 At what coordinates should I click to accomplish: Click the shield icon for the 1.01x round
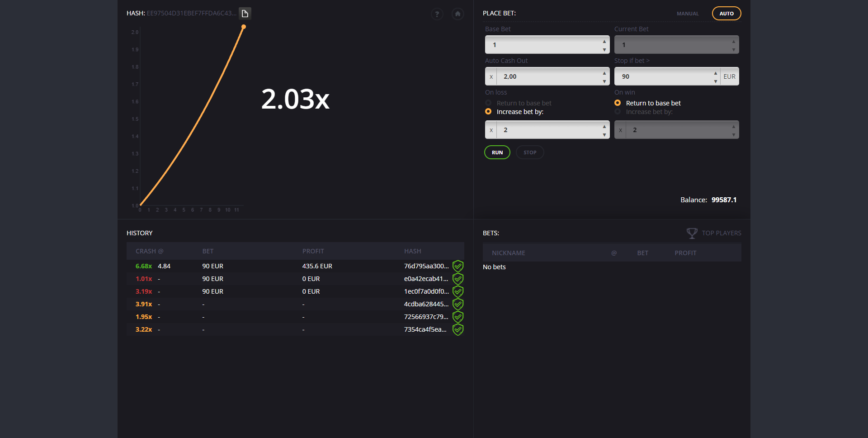(458, 279)
